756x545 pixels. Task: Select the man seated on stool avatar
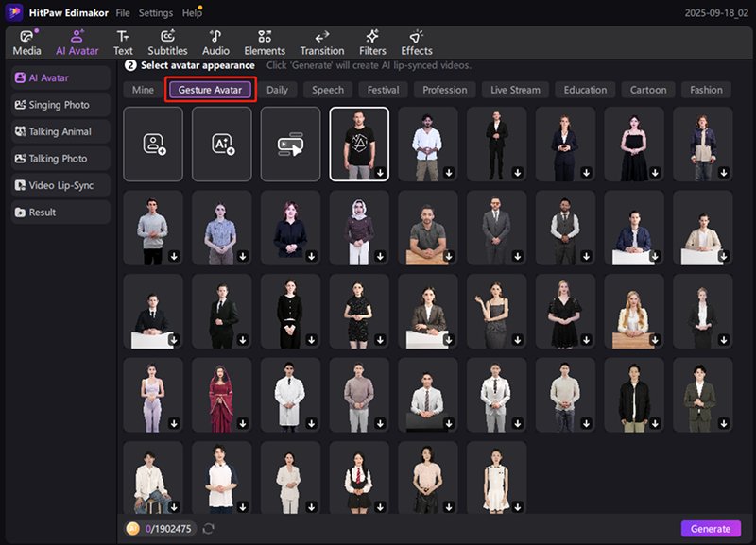(x=153, y=477)
